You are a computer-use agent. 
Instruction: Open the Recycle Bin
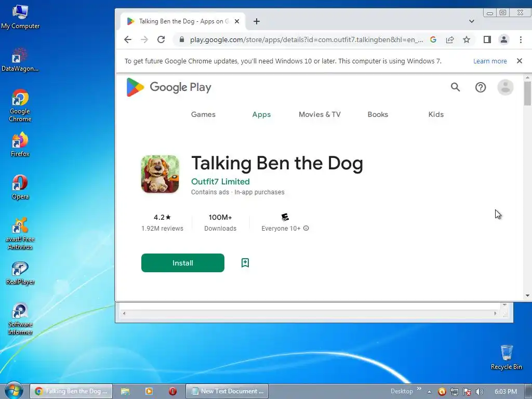click(x=506, y=357)
